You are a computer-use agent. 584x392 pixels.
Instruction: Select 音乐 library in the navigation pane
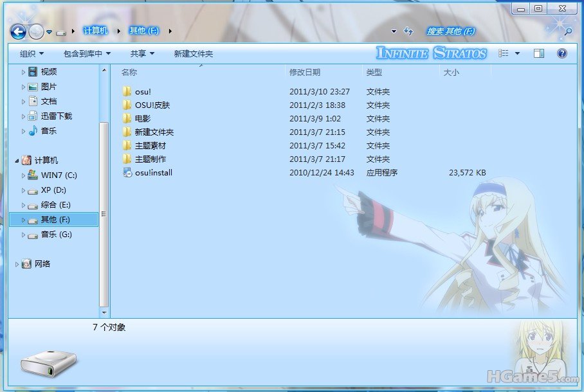pyautogui.click(x=49, y=131)
